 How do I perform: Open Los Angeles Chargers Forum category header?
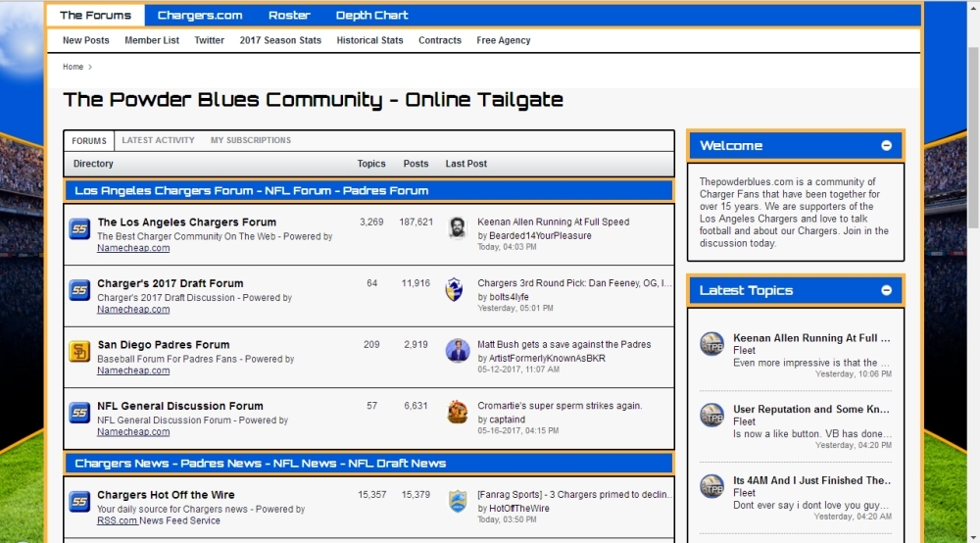click(x=251, y=190)
